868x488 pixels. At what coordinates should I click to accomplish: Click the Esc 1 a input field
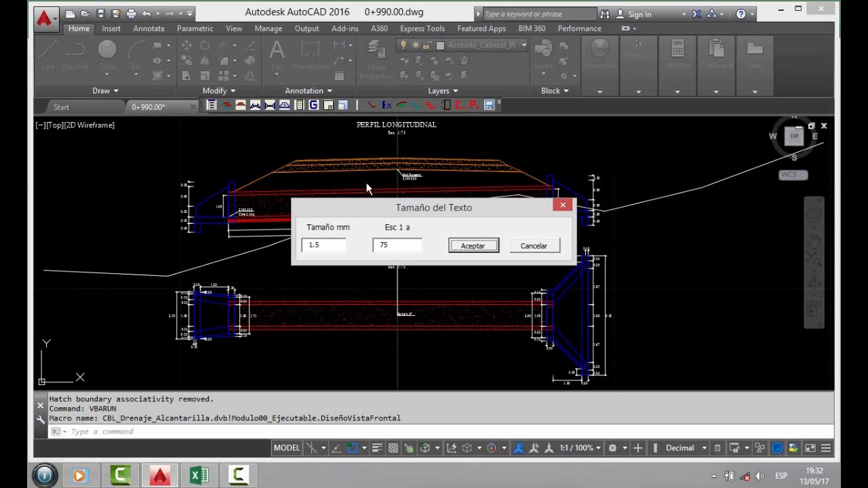coord(397,245)
